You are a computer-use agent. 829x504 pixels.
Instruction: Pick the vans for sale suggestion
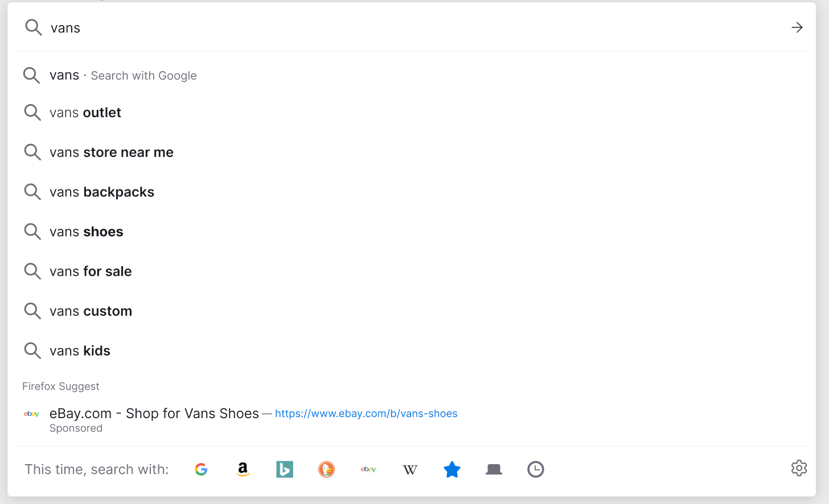pos(412,271)
